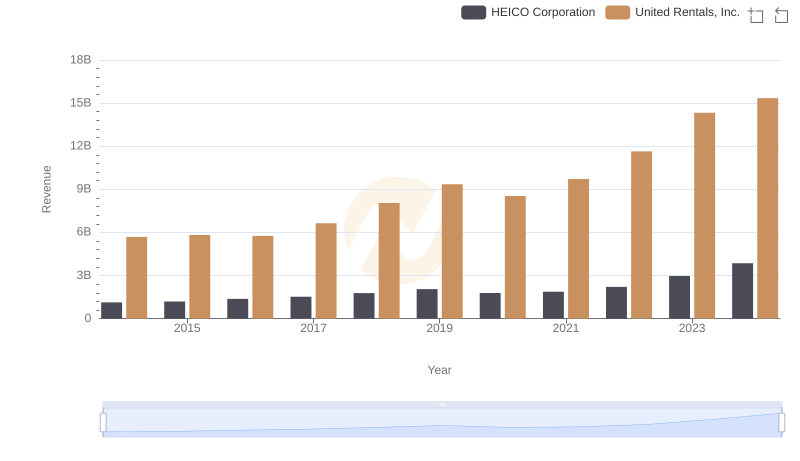The image size is (800, 461).
Task: Click United Rentals bar for 2019
Action: [452, 251]
